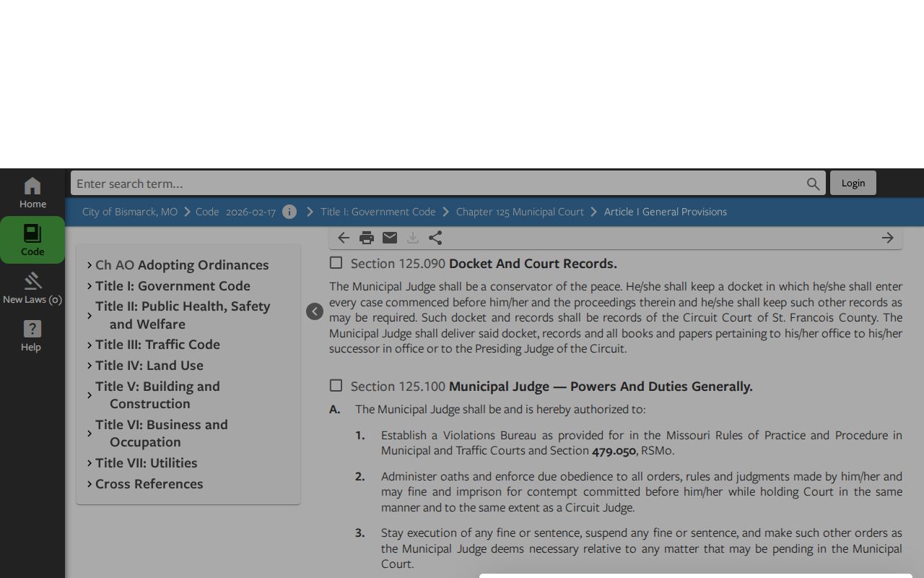The image size is (924, 578).
Task: Expand Title III: Traffic Code chevron
Action: [90, 345]
